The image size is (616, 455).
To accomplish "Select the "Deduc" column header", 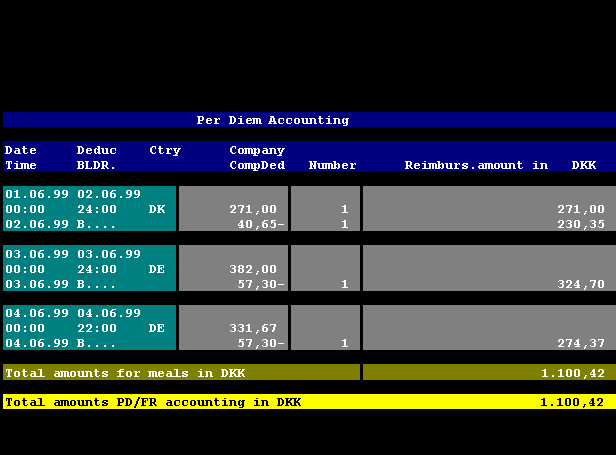I will 97,150.
